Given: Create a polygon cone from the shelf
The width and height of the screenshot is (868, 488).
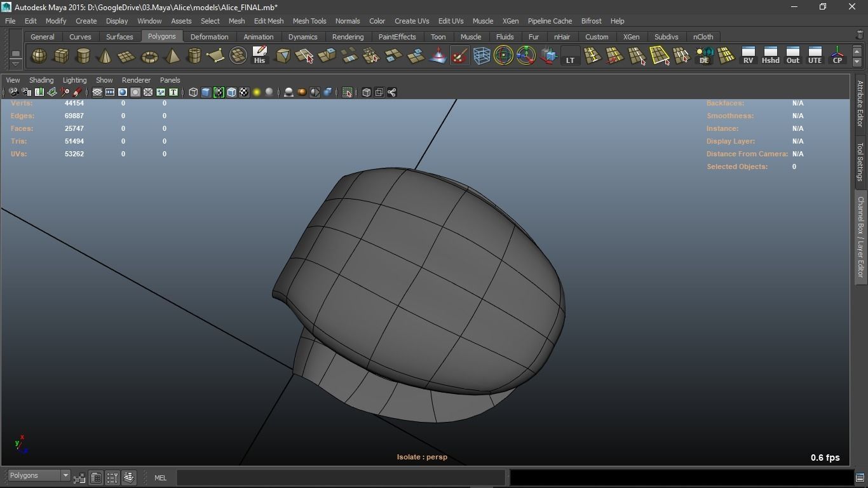Looking at the screenshot, I should point(105,56).
